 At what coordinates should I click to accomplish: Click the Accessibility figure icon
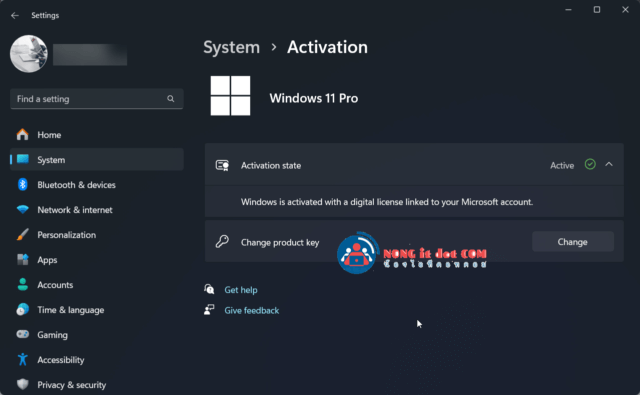[x=23, y=359]
